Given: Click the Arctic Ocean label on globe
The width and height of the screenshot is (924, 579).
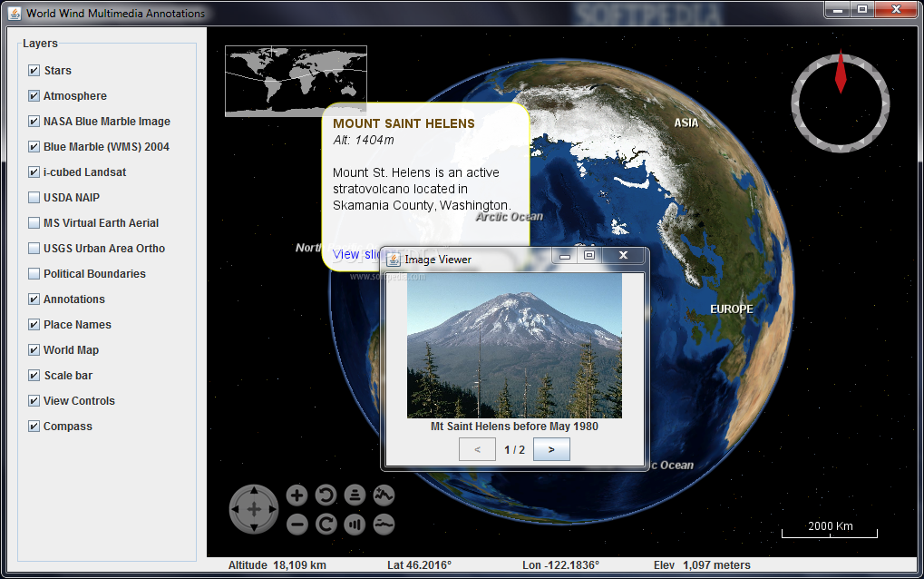Looking at the screenshot, I should pyautogui.click(x=510, y=217).
